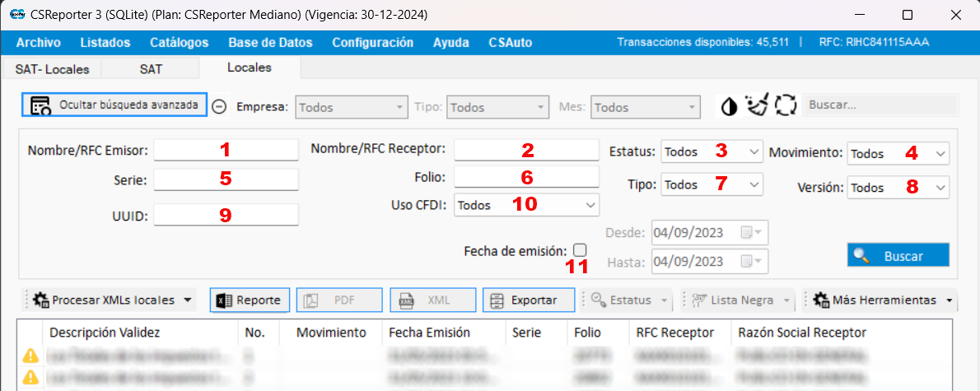Switch to the SAT- Locales tab
The image size is (980, 391).
coord(53,68)
